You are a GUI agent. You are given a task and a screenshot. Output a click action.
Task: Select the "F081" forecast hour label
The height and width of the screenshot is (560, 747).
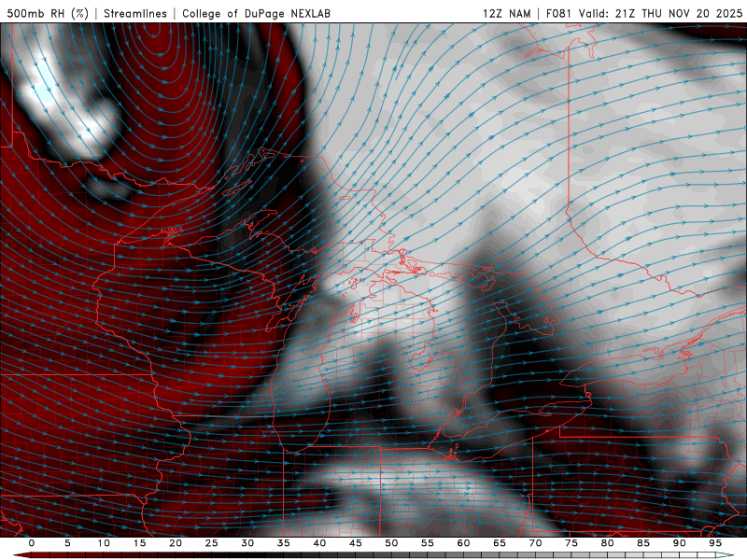click(x=558, y=13)
